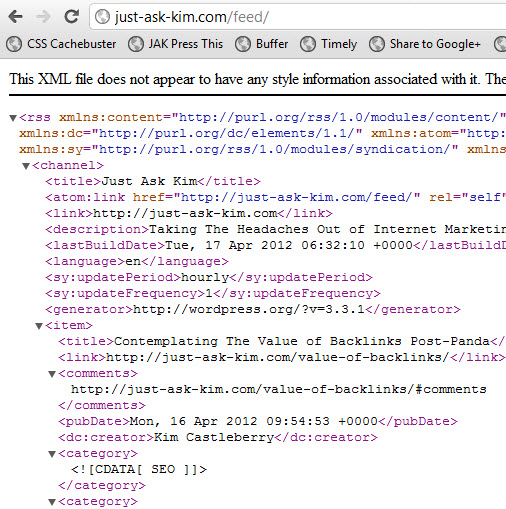Click the link line http://just-ask-kim.com
The width and height of the screenshot is (506, 509).
coord(189,213)
